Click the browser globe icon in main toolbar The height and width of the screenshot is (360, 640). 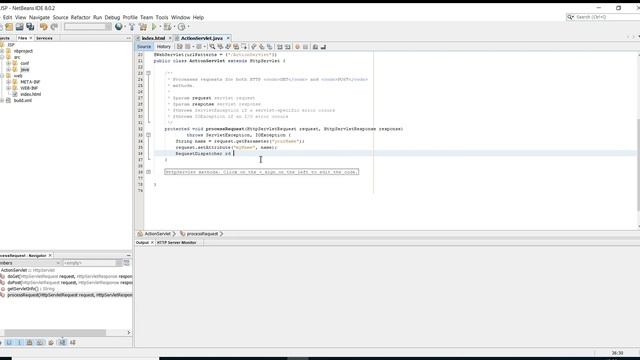point(118,27)
